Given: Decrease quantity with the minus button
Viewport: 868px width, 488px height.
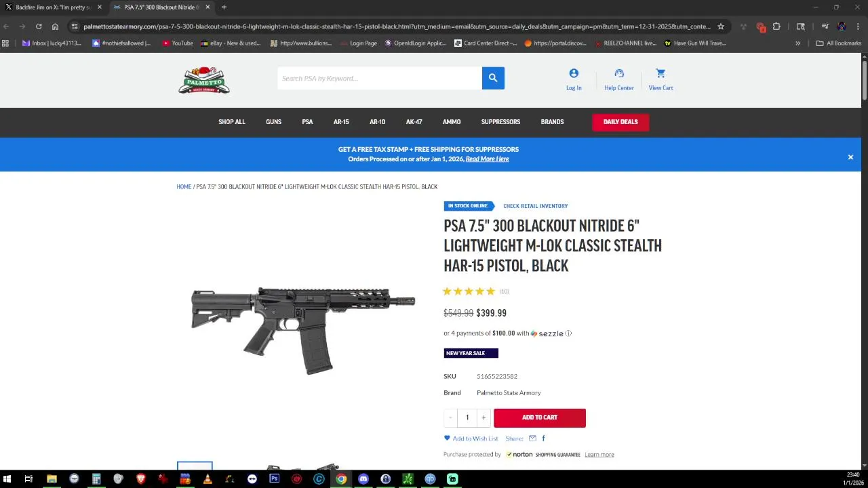Looking at the screenshot, I should (x=450, y=418).
